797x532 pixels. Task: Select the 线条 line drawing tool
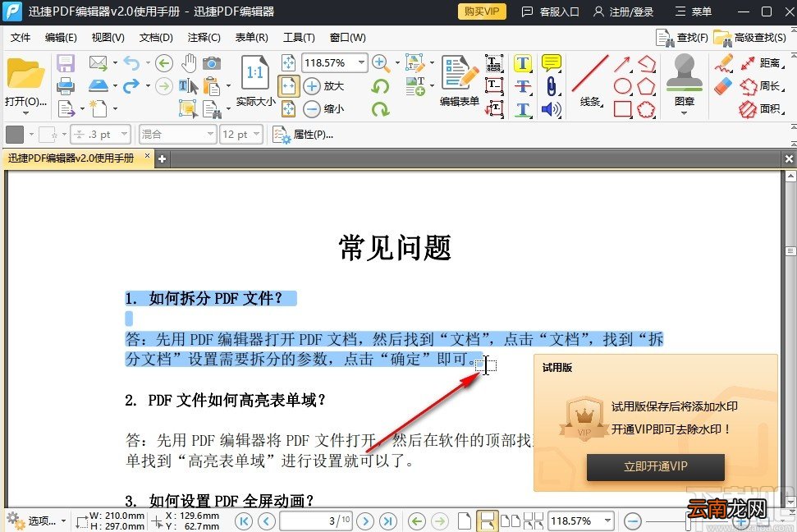point(591,80)
